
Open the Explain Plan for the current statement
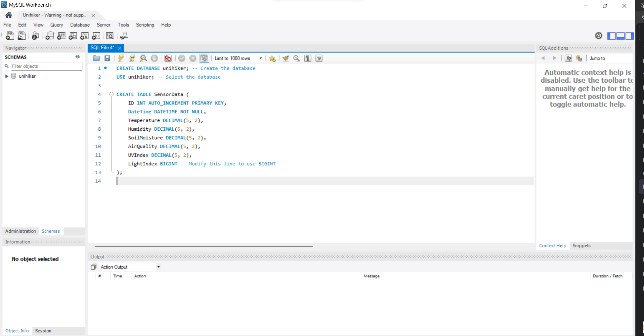(143, 58)
